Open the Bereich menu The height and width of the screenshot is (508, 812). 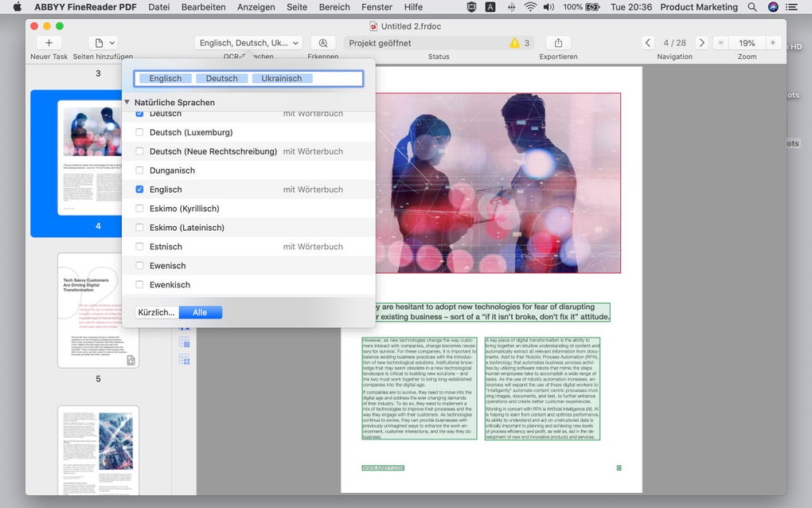(334, 7)
